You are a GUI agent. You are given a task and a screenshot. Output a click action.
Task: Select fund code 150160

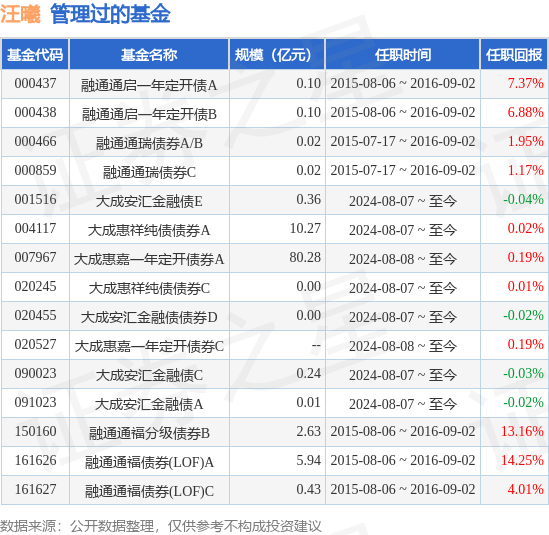coord(35,432)
